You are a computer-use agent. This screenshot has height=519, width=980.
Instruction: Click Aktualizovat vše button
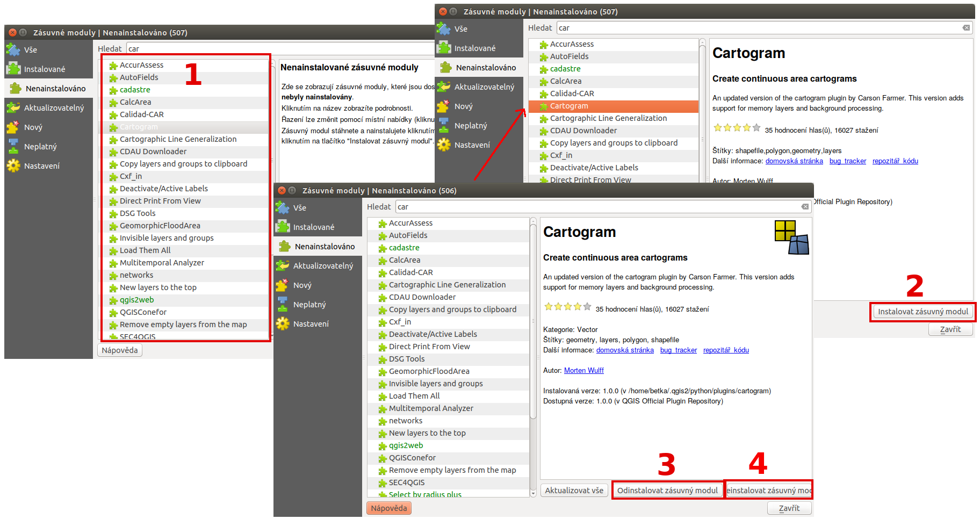coord(574,491)
